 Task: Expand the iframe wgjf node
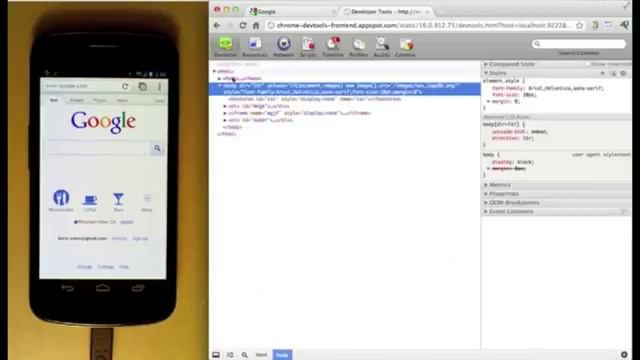tap(225, 113)
